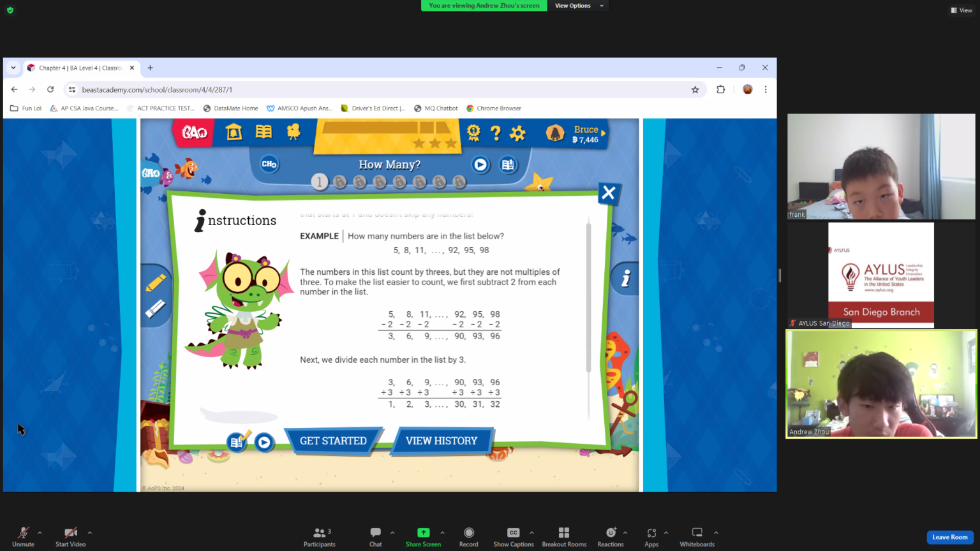980x551 pixels.
Task: Select the eraser tool on left tab
Action: tap(155, 309)
